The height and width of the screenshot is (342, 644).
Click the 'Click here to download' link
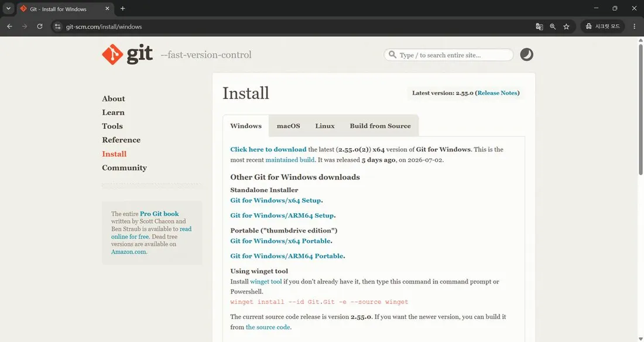(268, 149)
